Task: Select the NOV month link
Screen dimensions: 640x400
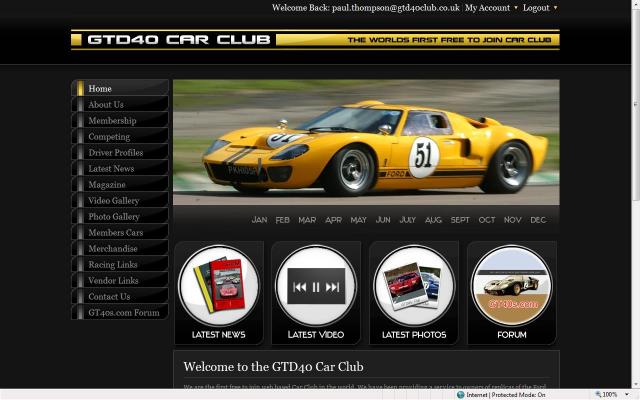Action: 512,220
